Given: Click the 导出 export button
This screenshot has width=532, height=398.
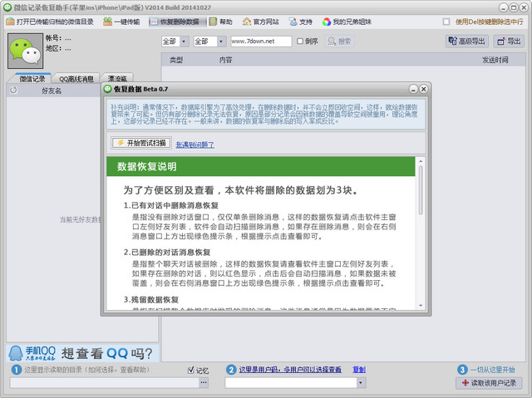Looking at the screenshot, I should pos(509,42).
